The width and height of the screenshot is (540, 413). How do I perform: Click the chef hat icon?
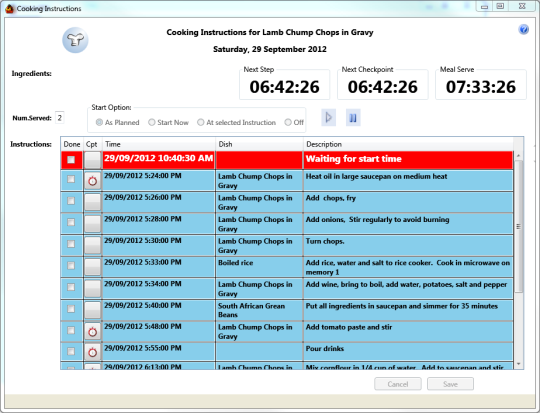(75, 40)
